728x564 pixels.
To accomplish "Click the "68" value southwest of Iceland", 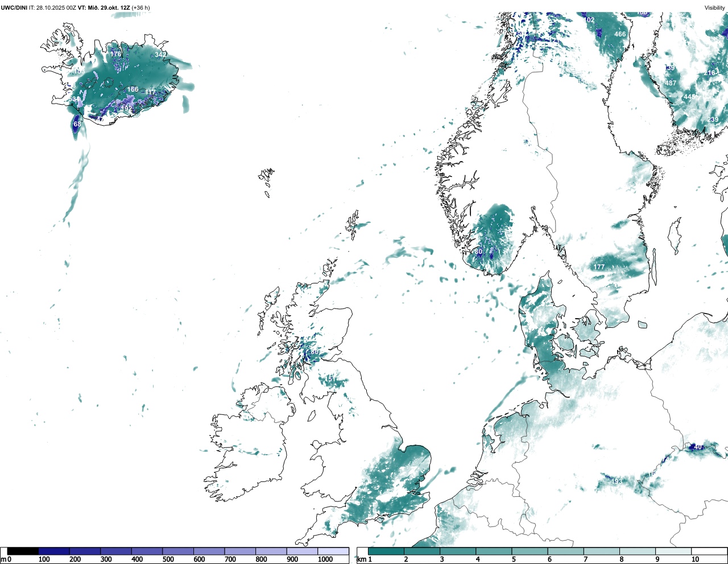I will click(x=77, y=124).
